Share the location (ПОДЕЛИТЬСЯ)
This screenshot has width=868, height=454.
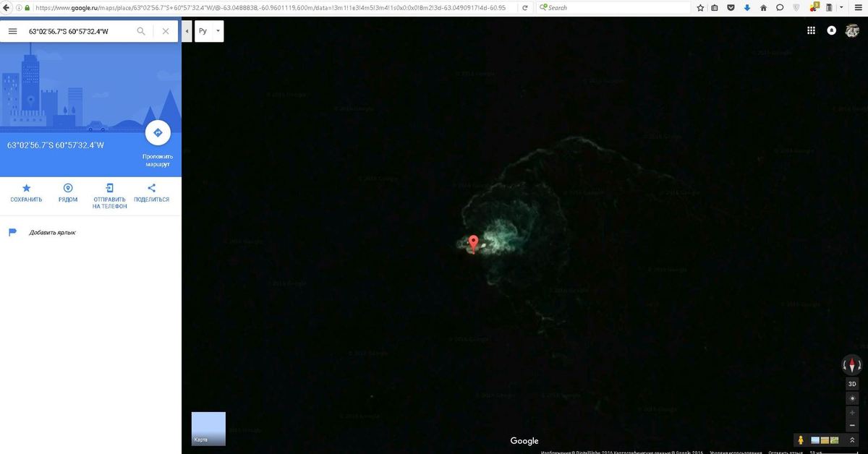152,189
